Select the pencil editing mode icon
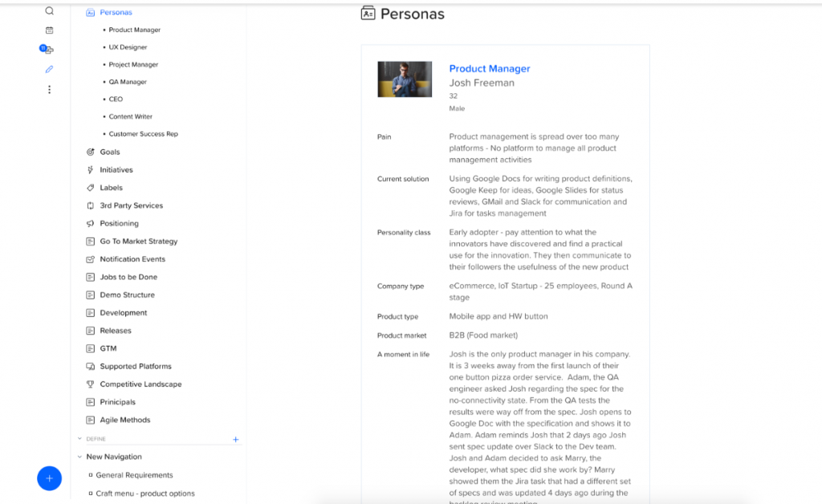The image size is (822, 504). coord(49,69)
